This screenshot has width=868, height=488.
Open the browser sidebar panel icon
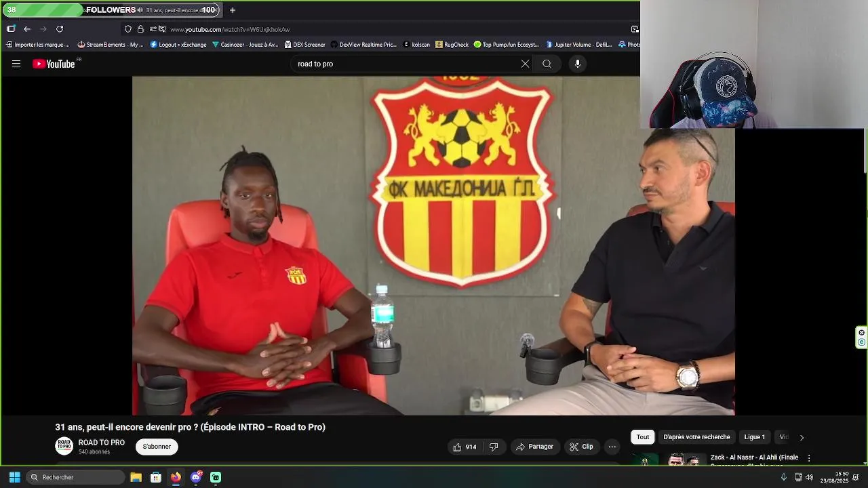point(11,29)
